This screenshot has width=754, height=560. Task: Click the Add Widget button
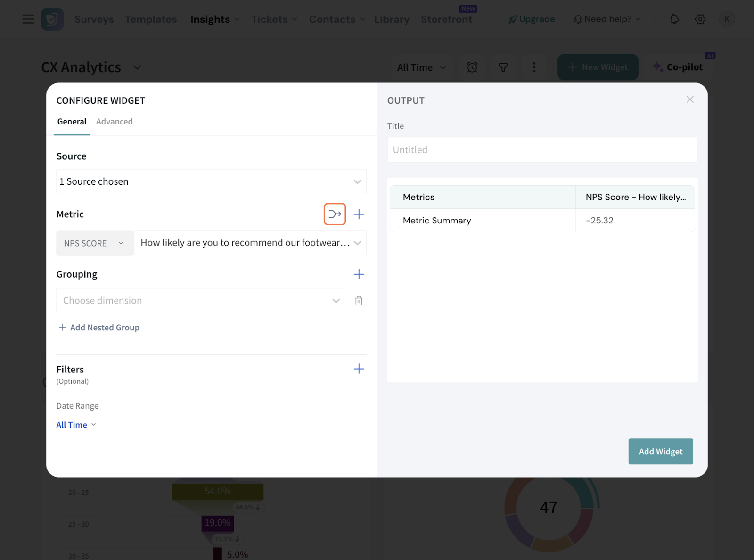tap(660, 452)
